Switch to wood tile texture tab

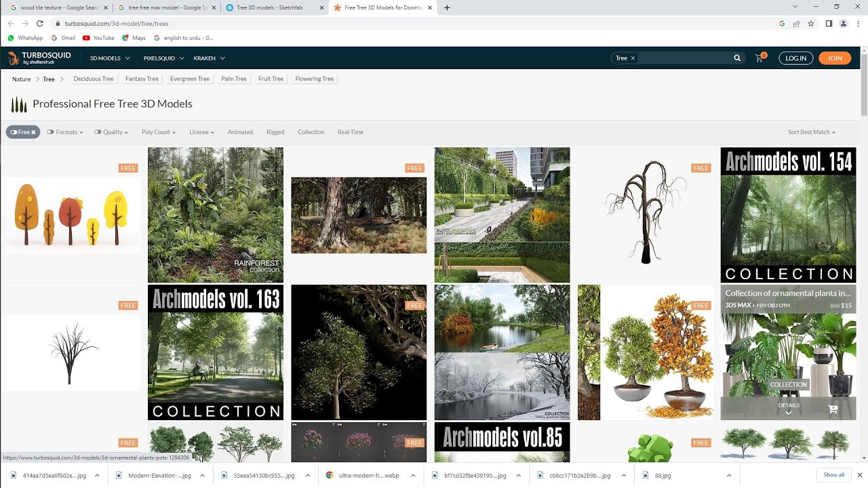(56, 7)
